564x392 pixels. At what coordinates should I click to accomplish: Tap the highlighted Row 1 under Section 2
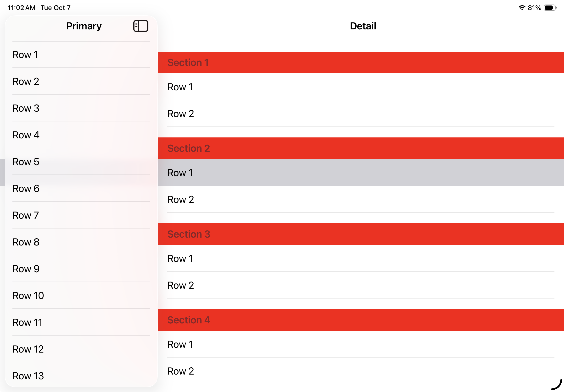[x=360, y=173]
